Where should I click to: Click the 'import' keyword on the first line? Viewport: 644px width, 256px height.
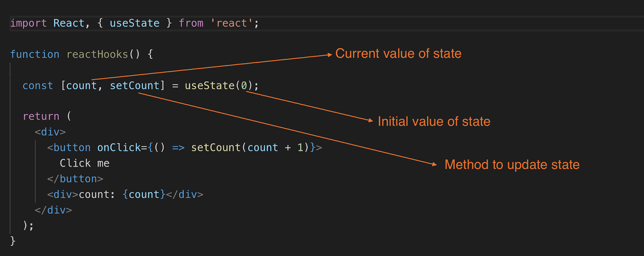pos(28,23)
